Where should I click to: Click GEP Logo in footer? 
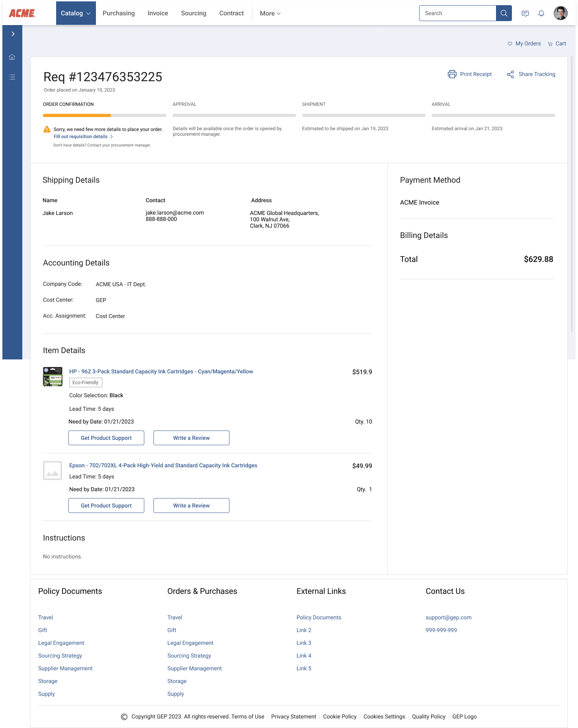[x=464, y=716]
